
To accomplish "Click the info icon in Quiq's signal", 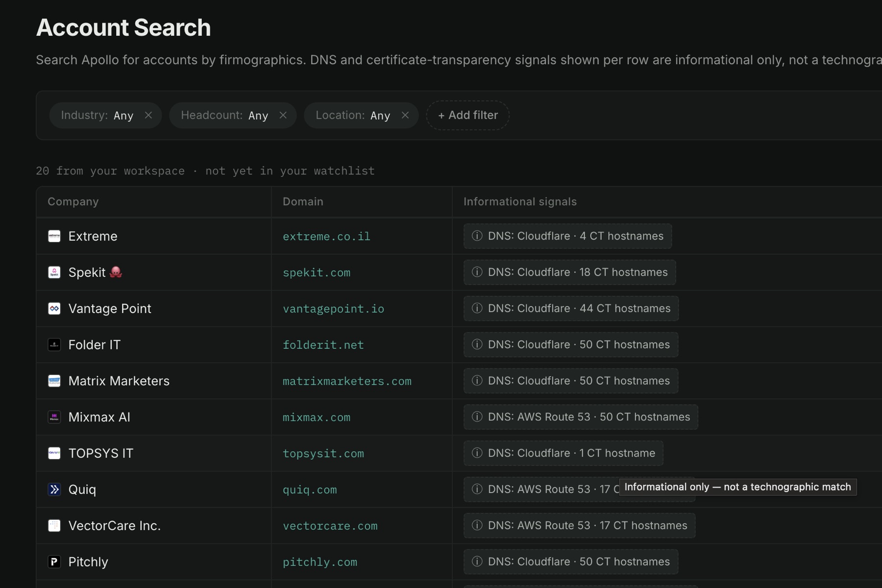I will click(x=477, y=489).
